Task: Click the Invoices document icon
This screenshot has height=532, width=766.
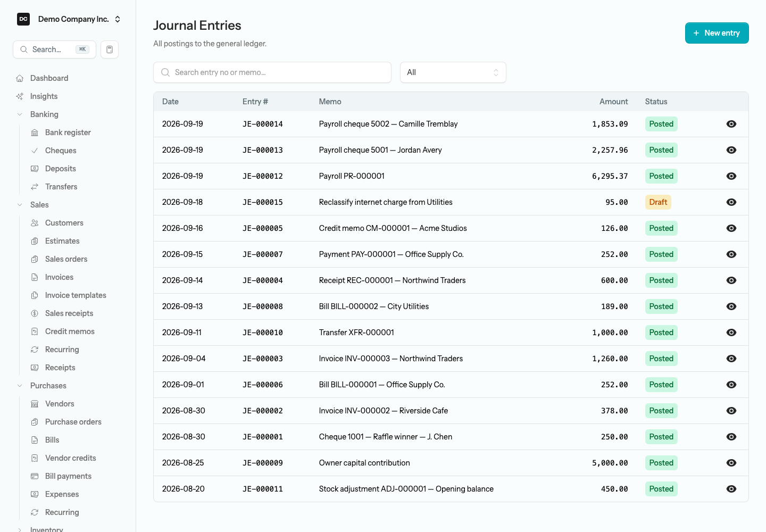Action: click(x=35, y=277)
